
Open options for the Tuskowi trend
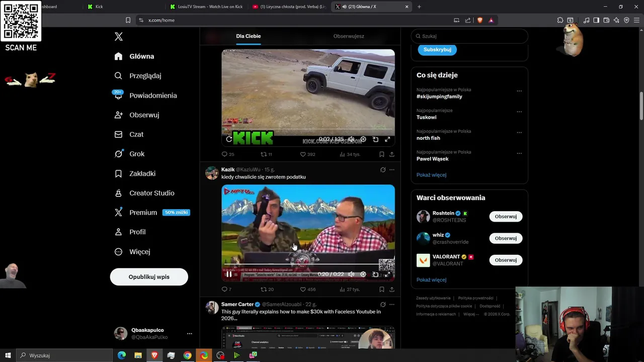[x=519, y=112]
